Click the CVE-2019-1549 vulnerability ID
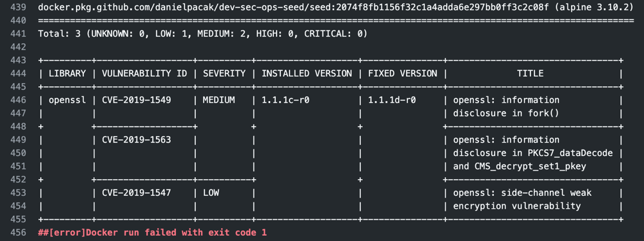The image size is (644, 241). click(x=137, y=100)
